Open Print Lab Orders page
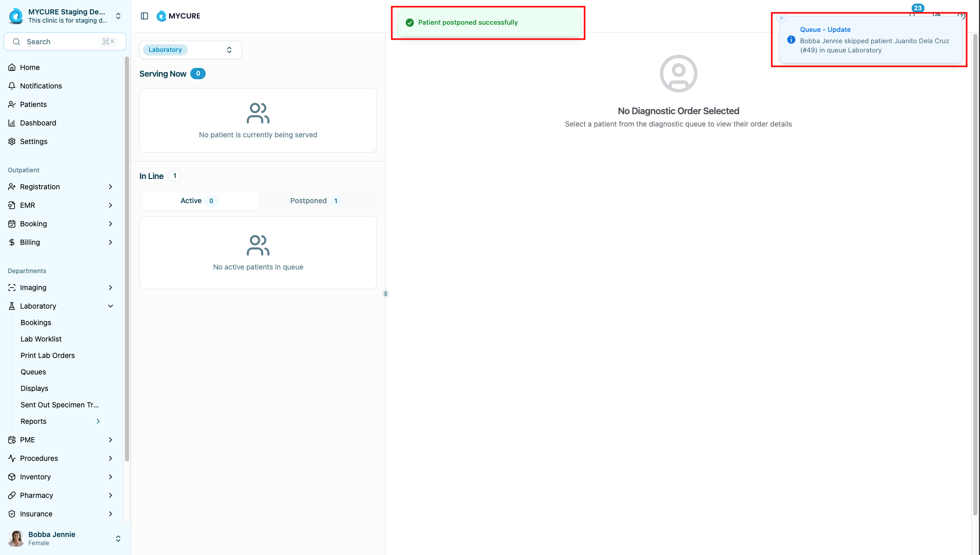 [x=48, y=355]
